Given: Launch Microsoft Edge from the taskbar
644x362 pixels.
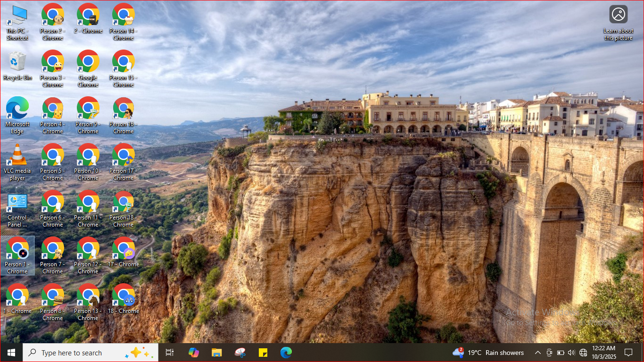Looking at the screenshot, I should click(x=286, y=353).
